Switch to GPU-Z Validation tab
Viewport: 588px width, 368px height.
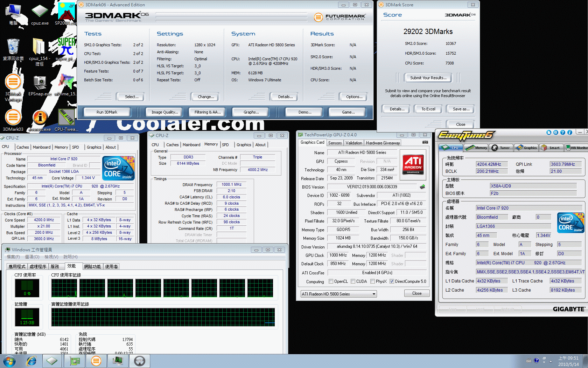[x=354, y=143]
